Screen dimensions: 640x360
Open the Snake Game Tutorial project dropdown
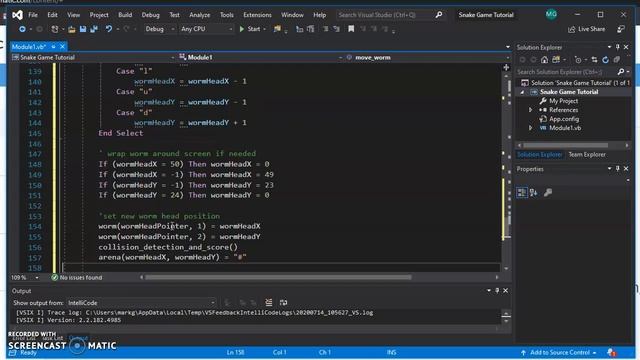tap(92, 58)
